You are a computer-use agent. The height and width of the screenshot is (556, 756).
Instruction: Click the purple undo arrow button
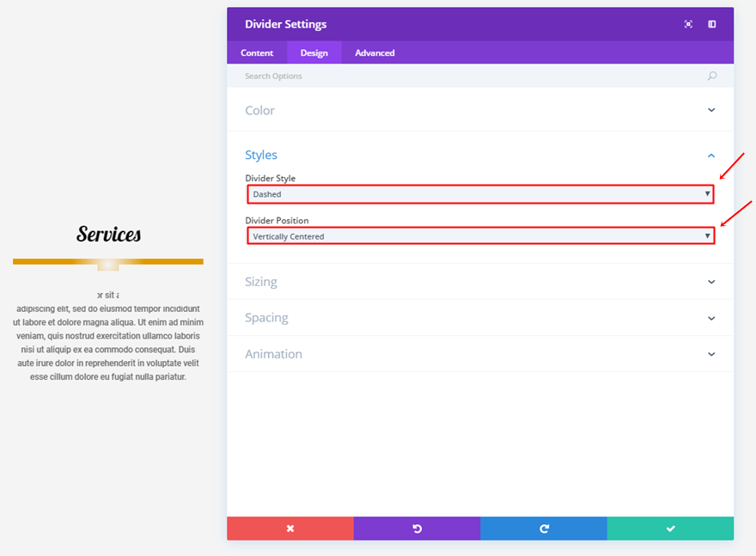[417, 529]
